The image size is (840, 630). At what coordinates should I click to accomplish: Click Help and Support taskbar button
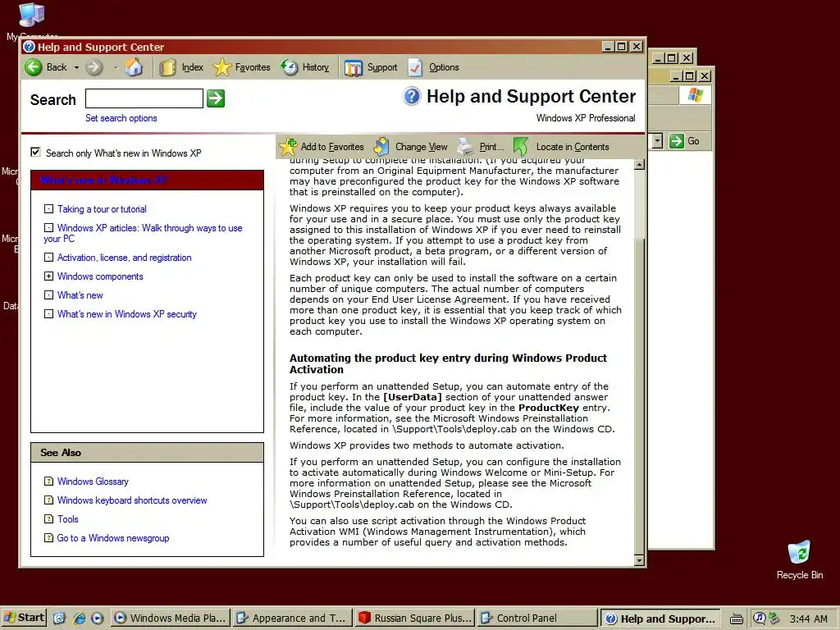[660, 619]
